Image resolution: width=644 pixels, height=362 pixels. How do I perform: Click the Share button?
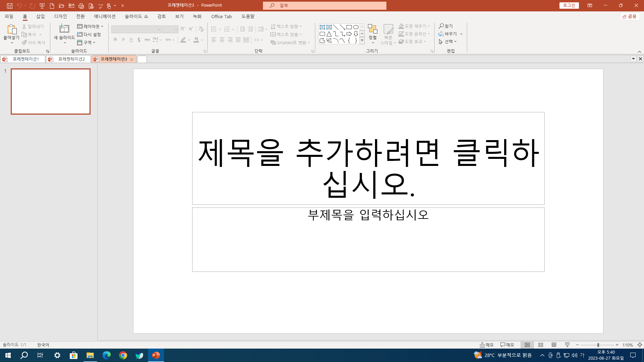[630, 16]
